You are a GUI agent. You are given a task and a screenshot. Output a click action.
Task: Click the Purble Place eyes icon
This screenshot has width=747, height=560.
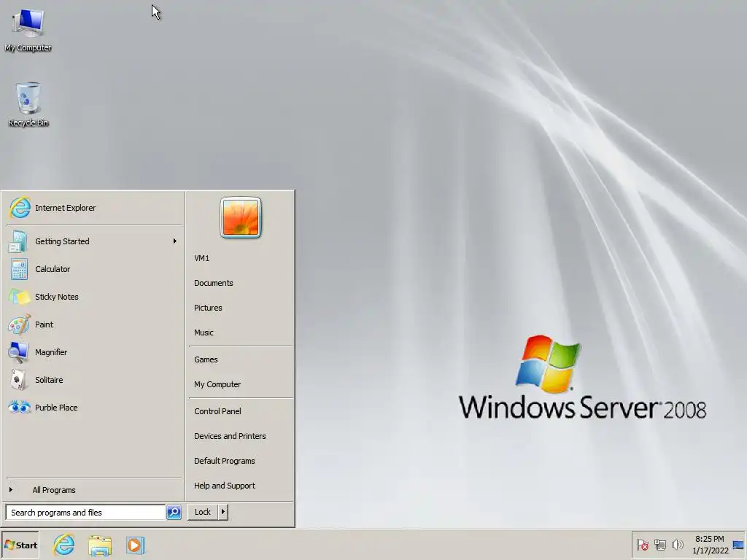pos(19,407)
